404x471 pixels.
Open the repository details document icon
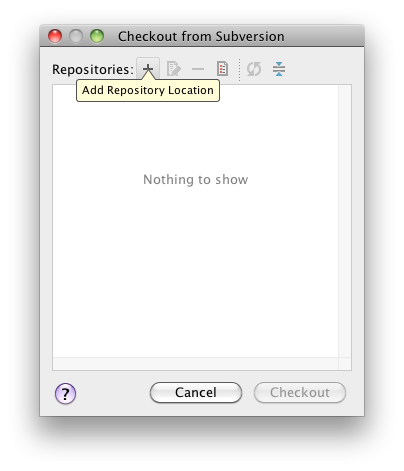point(222,69)
